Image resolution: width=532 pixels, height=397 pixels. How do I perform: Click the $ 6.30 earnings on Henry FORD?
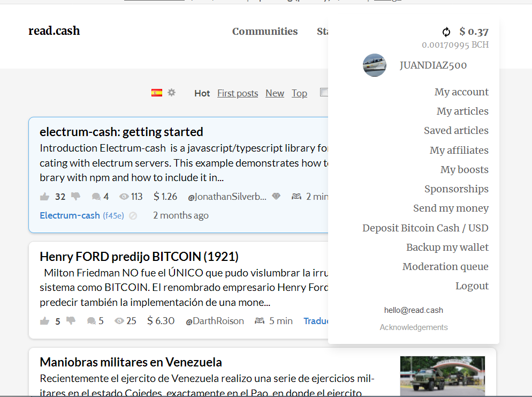tap(161, 321)
